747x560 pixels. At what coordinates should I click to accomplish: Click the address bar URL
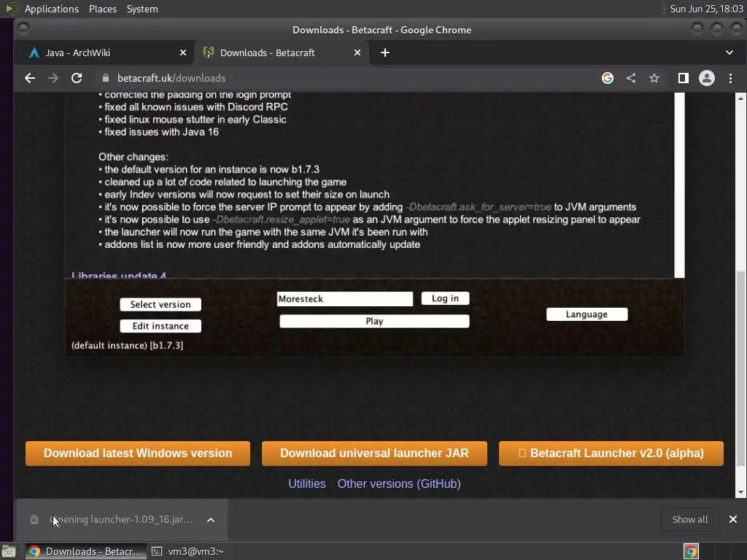click(x=171, y=78)
